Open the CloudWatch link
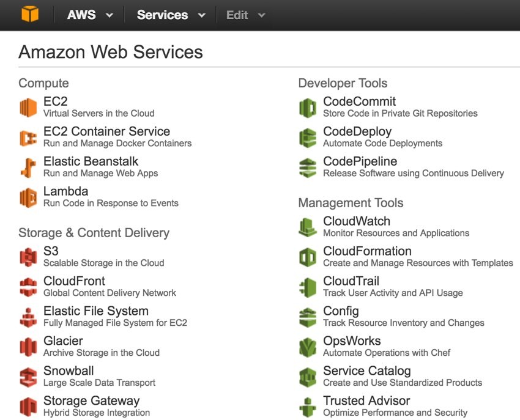Viewport: 520px width, 420px height. click(357, 221)
